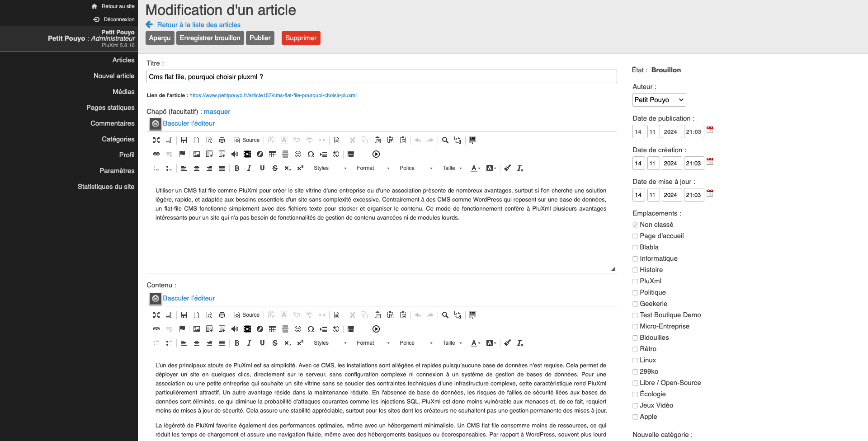Apply underline in Chapô editor
This screenshot has width=868, height=441.
point(262,168)
